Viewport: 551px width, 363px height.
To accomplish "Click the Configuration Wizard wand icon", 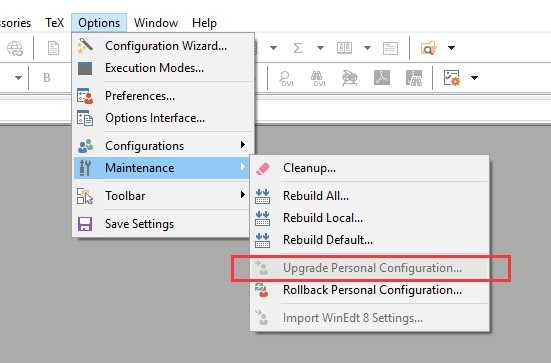I will [85, 46].
